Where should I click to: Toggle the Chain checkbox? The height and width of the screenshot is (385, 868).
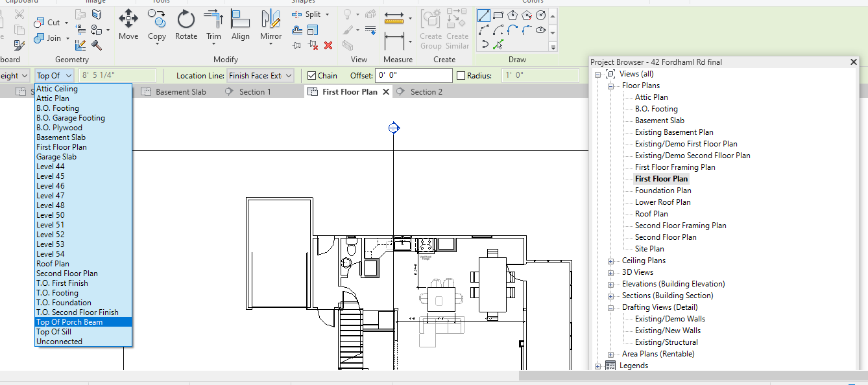(312, 76)
